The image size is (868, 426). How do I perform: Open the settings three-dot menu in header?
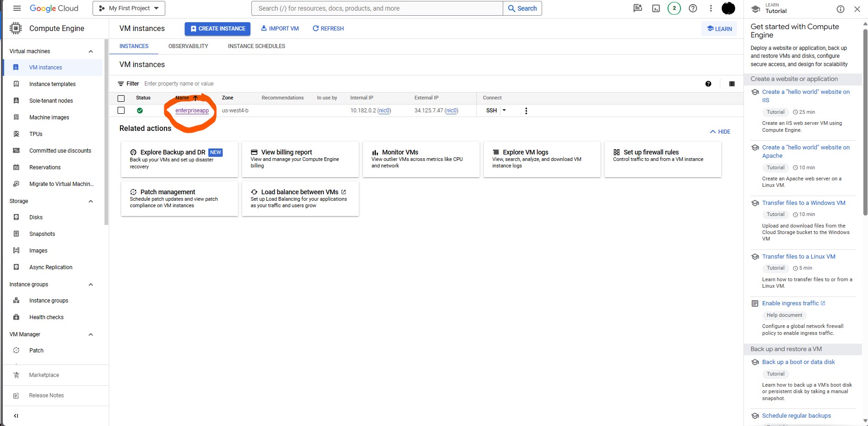click(711, 8)
